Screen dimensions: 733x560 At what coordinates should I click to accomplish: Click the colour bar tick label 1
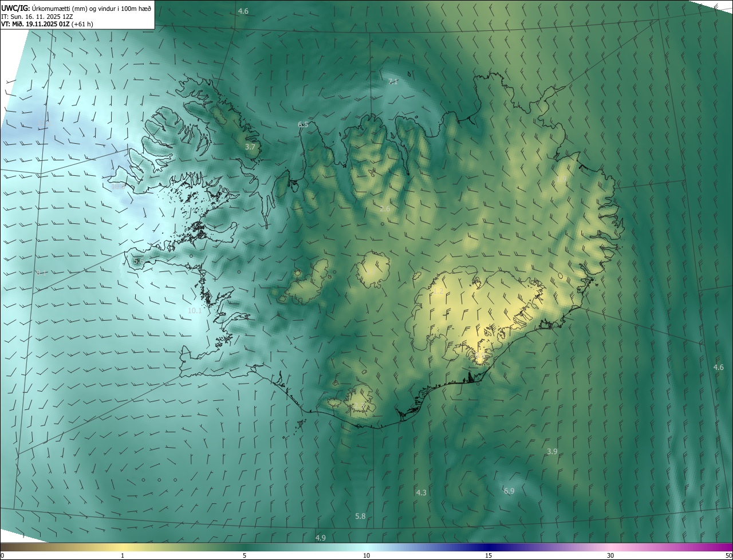tap(123, 555)
